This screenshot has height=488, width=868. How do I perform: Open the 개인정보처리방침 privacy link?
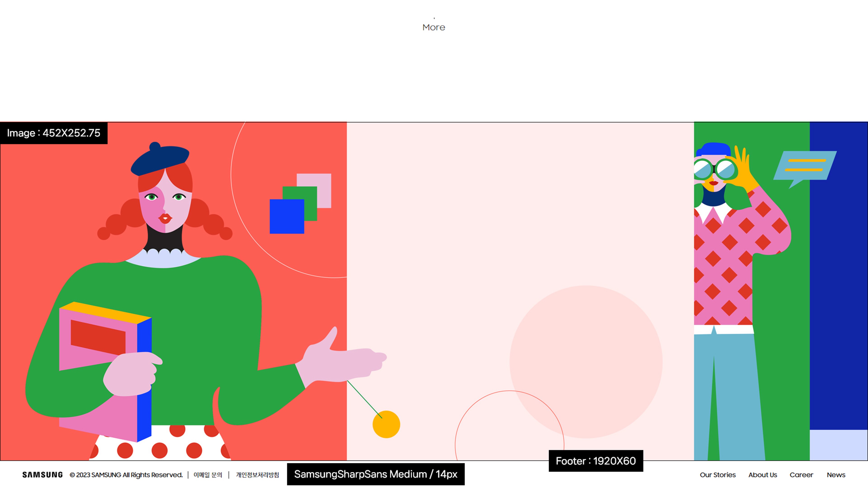[x=257, y=475]
